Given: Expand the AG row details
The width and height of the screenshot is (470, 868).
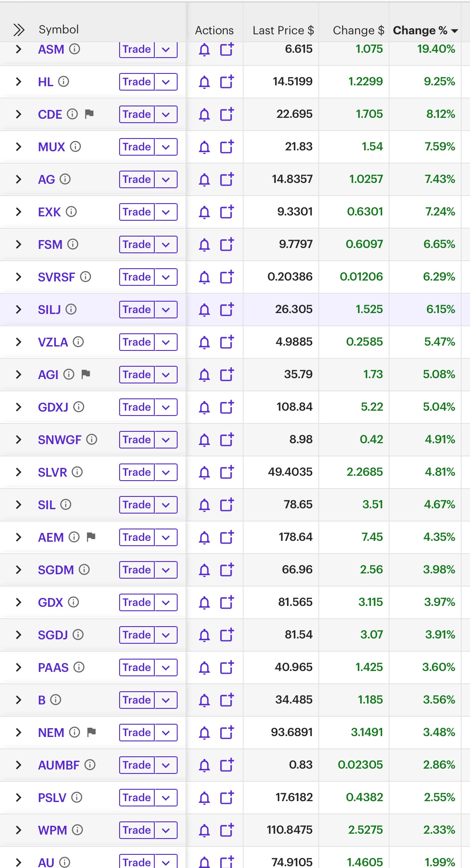Looking at the screenshot, I should point(18,179).
